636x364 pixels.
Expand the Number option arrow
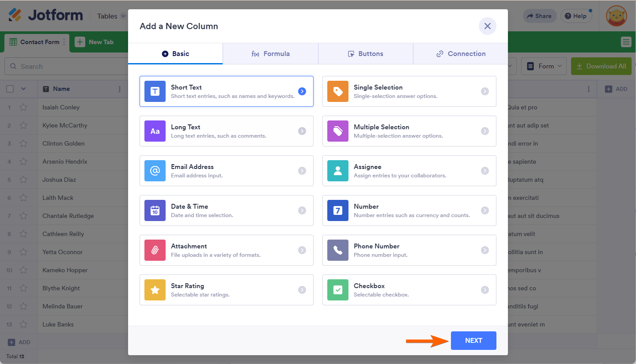485,210
